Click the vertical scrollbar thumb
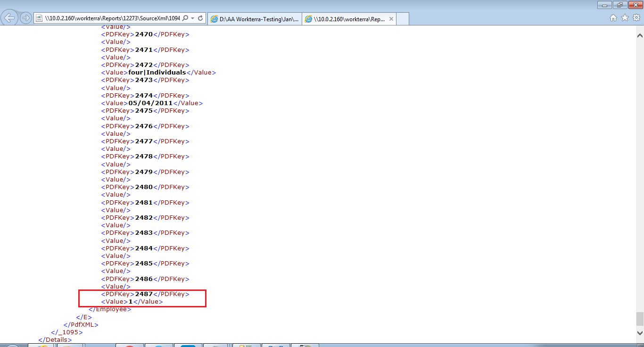Screen dimensions: 644x347 coord(640,319)
